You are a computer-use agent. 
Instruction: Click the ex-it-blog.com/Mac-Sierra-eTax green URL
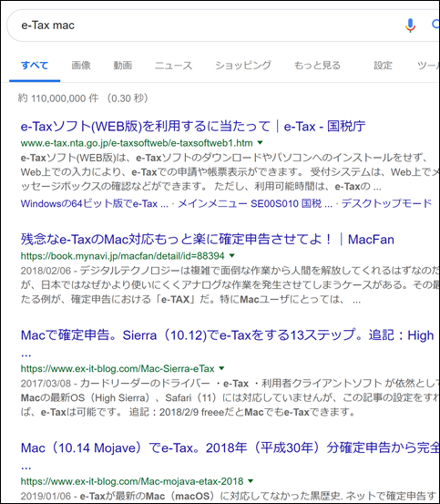[x=118, y=368]
